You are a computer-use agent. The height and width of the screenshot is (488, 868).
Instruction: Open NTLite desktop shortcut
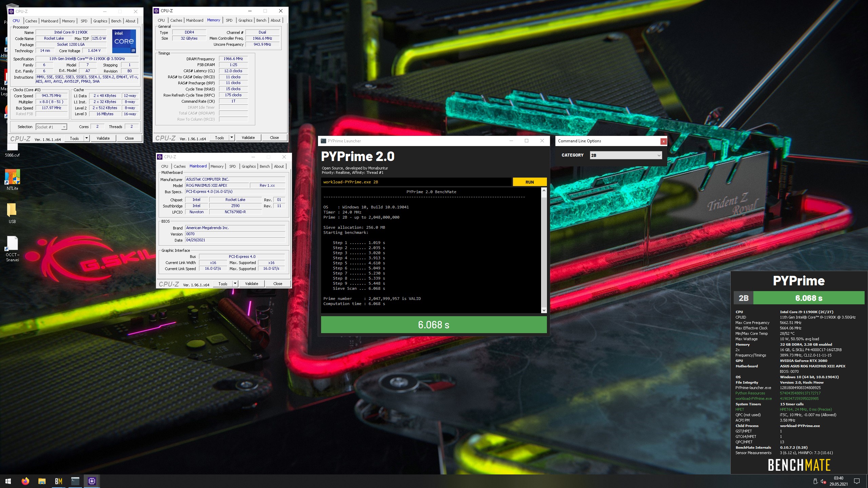click(13, 180)
